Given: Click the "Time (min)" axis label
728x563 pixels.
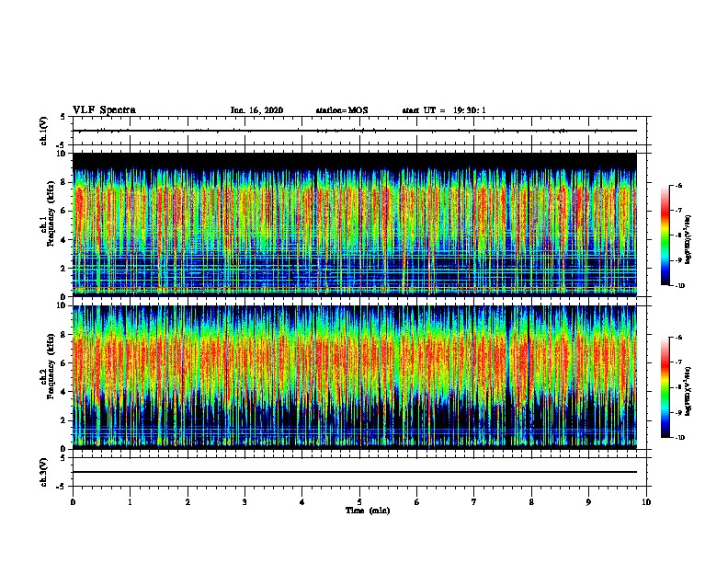Looking at the screenshot, I should click(x=368, y=511).
